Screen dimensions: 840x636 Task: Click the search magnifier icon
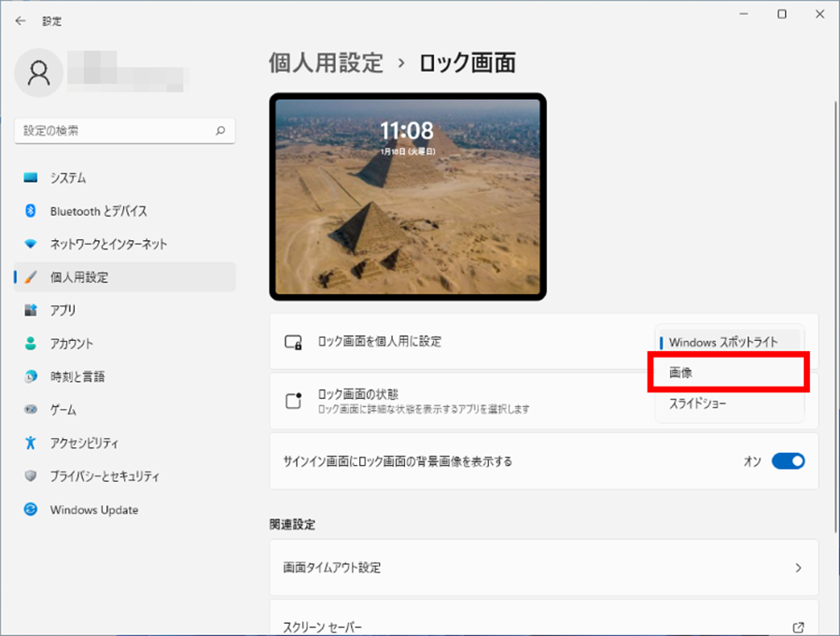click(x=220, y=131)
